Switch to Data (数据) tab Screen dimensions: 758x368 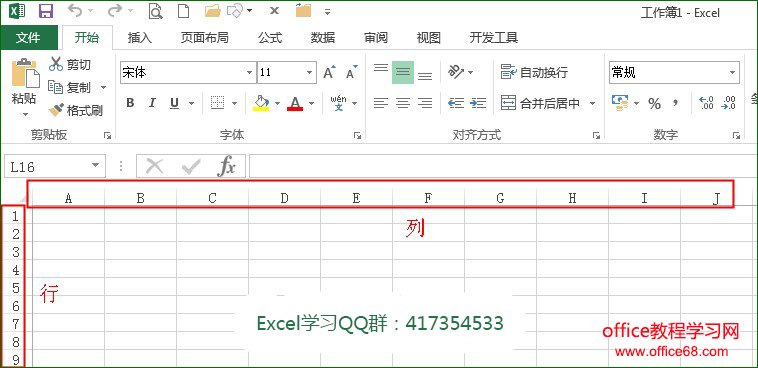click(x=323, y=38)
